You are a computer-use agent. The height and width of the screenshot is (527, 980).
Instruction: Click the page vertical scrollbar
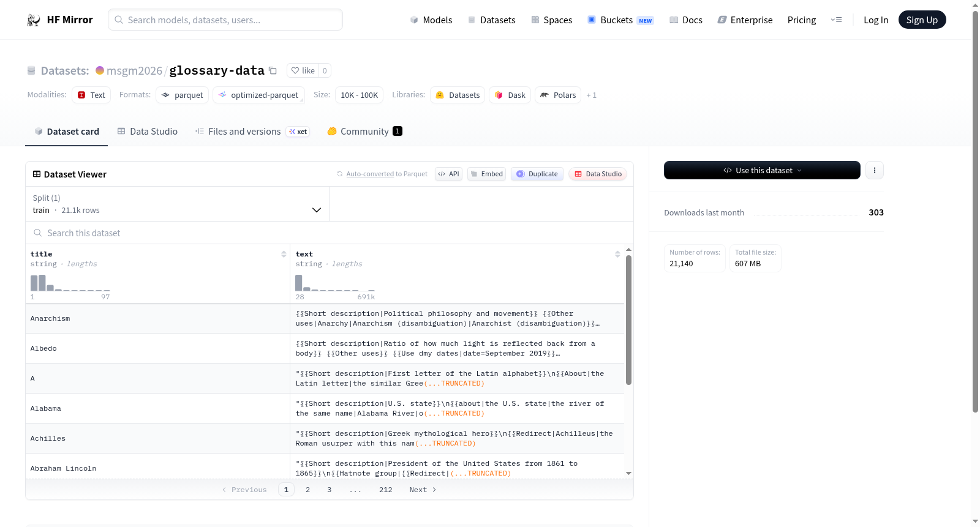[x=975, y=212]
